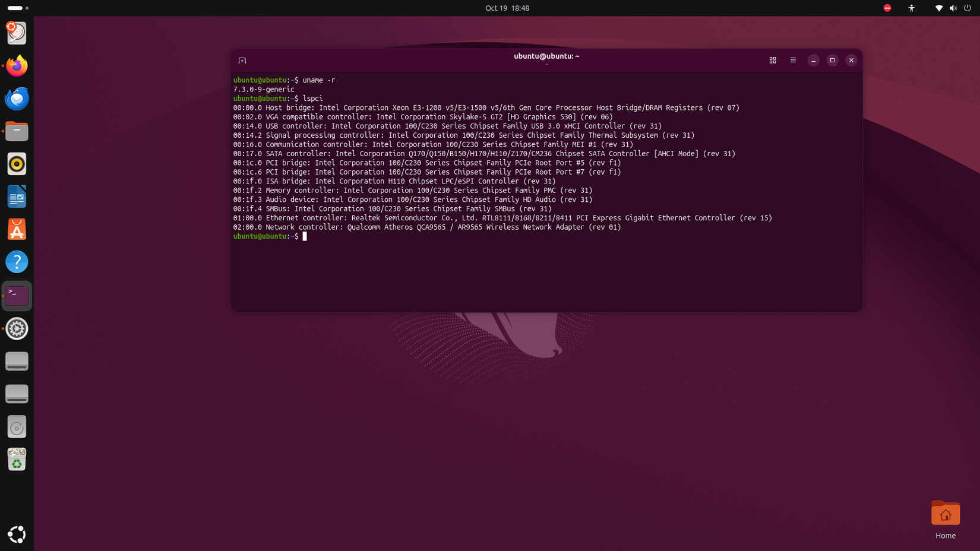The image size is (980, 551).
Task: Launch Rhythmbox music player
Action: tap(17, 164)
